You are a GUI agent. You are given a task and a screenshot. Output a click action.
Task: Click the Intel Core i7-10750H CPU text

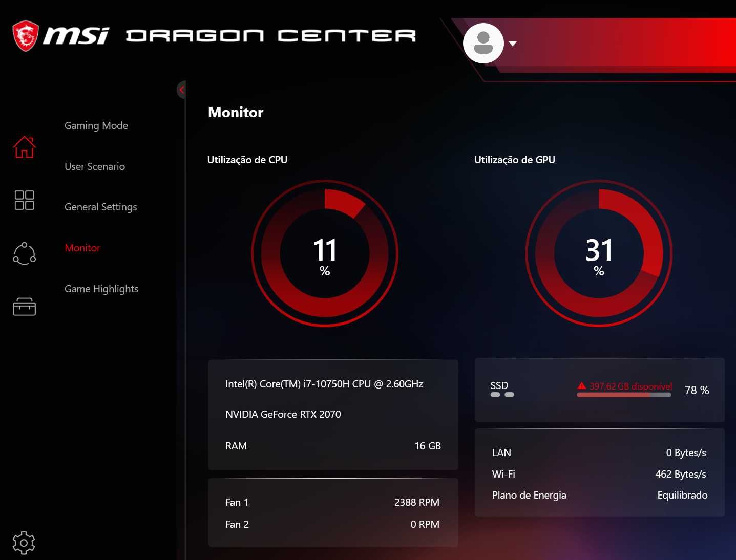[324, 384]
